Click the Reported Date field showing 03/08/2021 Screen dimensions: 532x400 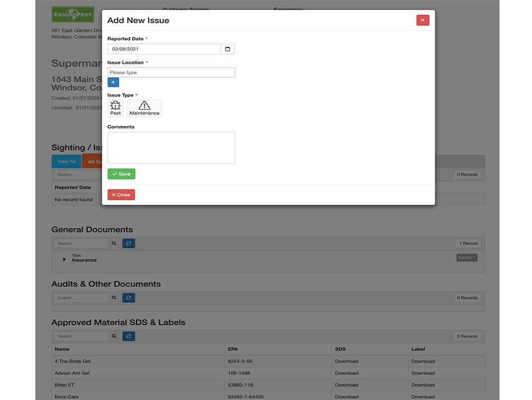point(164,49)
